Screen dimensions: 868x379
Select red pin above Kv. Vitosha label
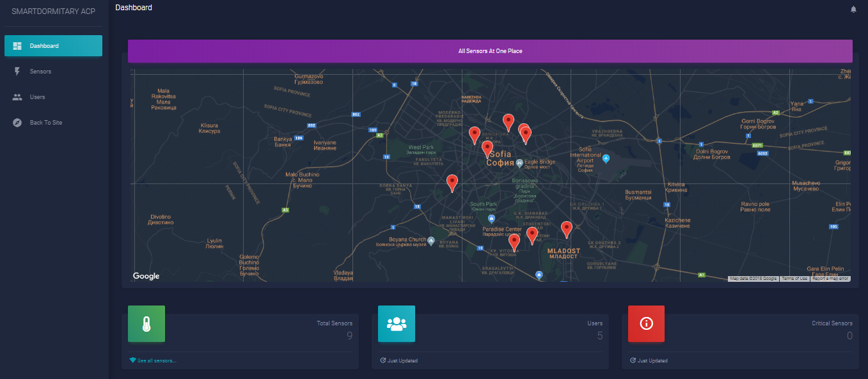514,242
